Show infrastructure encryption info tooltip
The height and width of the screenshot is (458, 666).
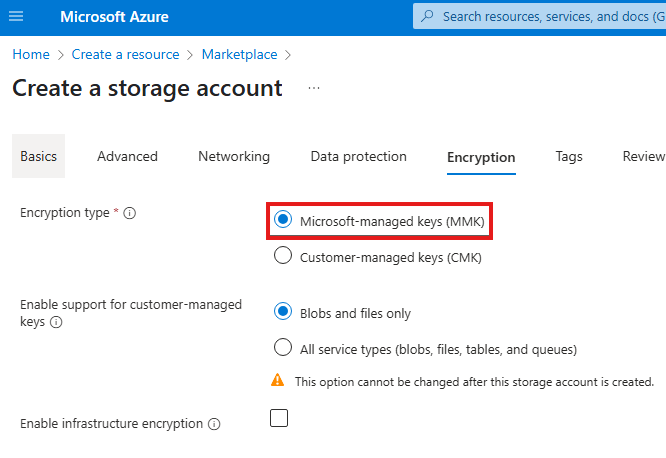point(213,424)
